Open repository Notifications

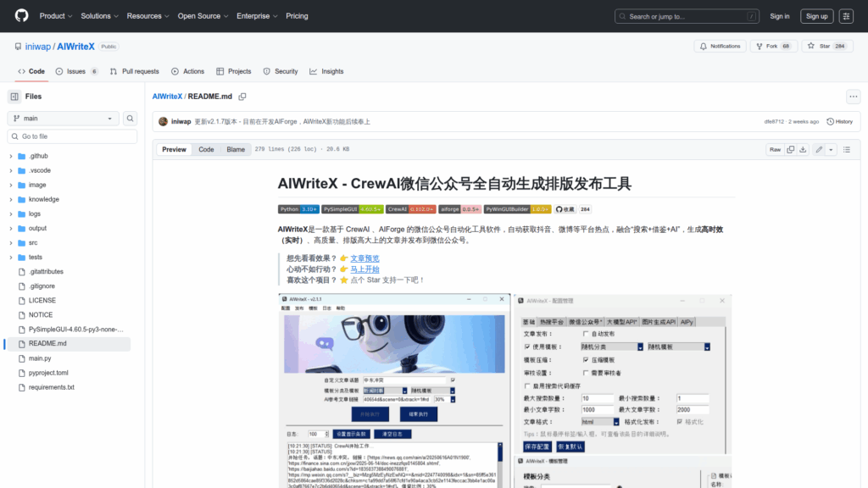(x=720, y=46)
